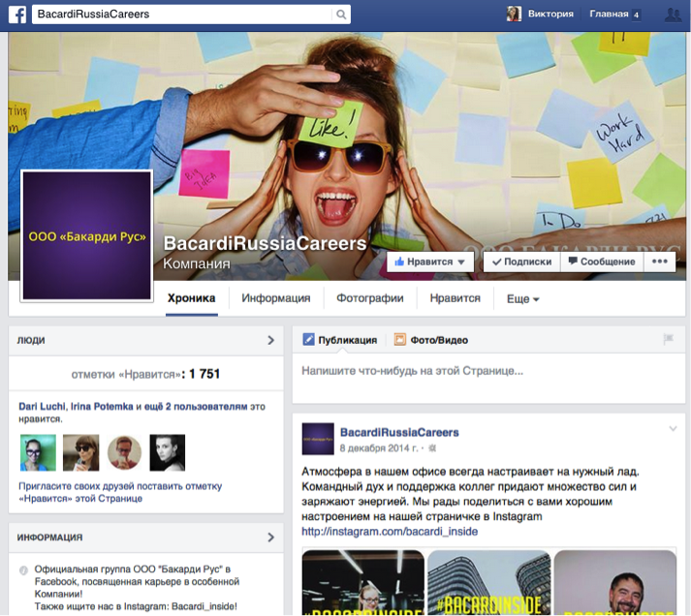
Task: Click Пригласите своих друзей invite link
Action: pyautogui.click(x=120, y=492)
